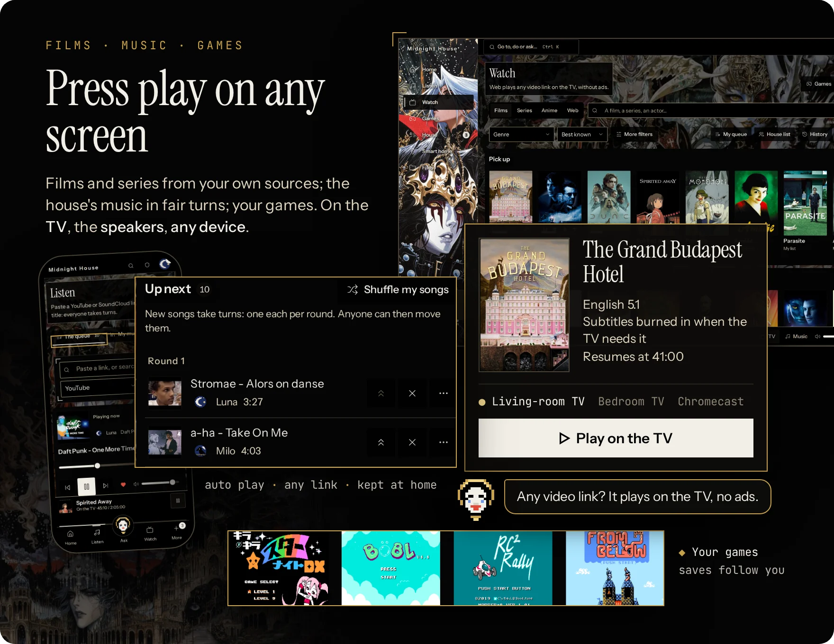Open the Genre dropdown
Viewport: 834px width, 644px height.
[521, 134]
